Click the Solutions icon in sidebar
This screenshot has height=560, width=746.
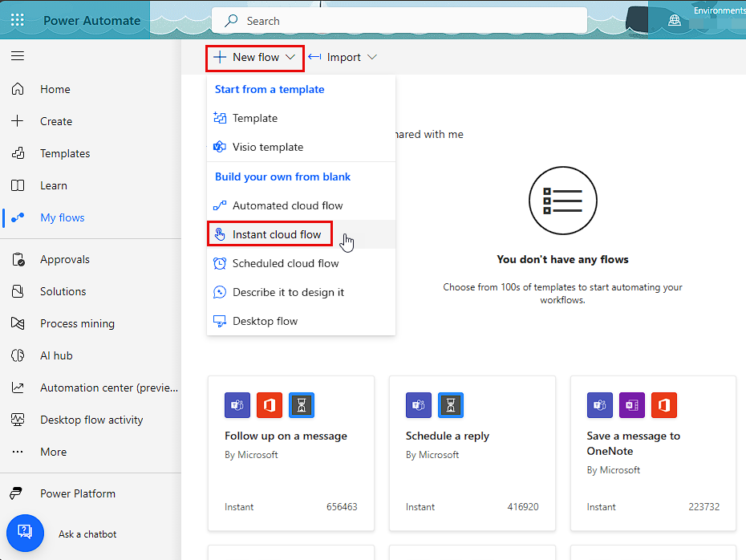pyautogui.click(x=18, y=291)
